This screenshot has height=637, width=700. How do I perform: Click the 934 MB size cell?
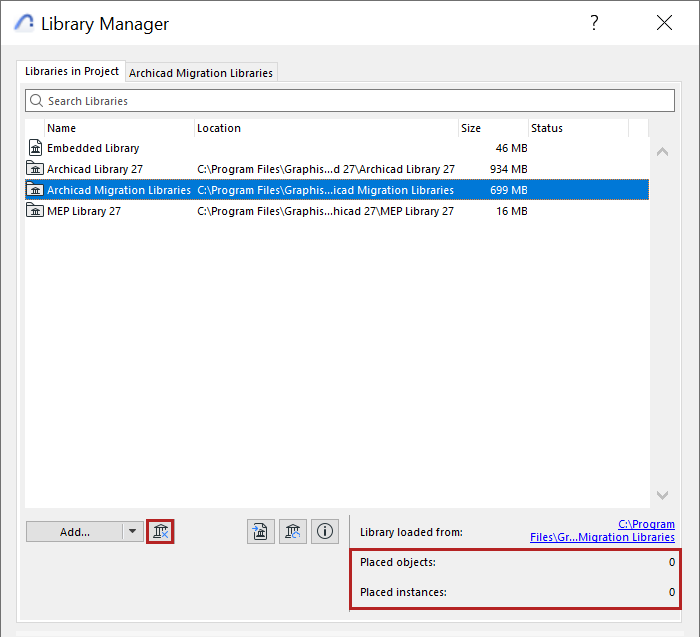pyautogui.click(x=508, y=169)
